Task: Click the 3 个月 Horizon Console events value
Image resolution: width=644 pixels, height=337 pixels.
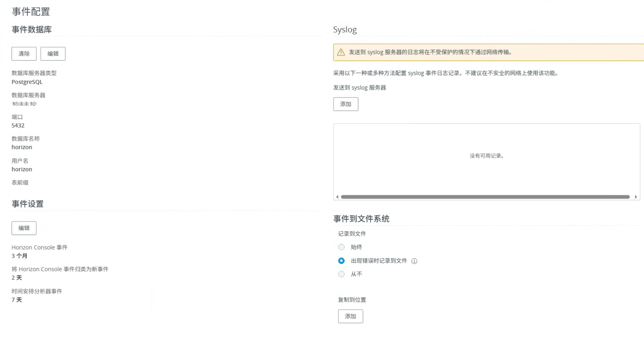Action: (x=19, y=256)
